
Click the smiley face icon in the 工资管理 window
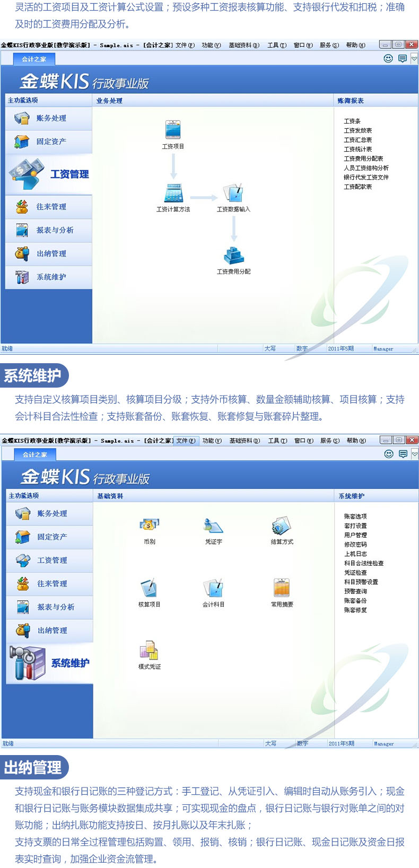tap(388, 58)
